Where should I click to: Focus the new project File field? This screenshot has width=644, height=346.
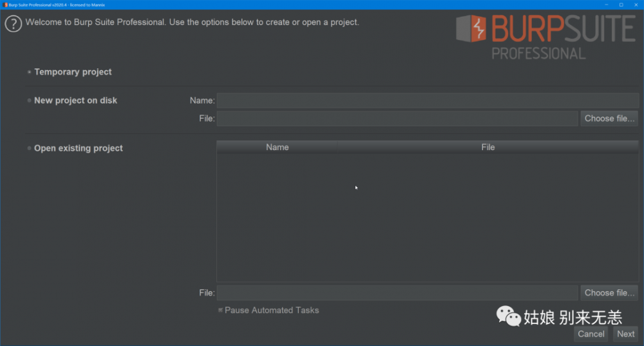pos(397,119)
